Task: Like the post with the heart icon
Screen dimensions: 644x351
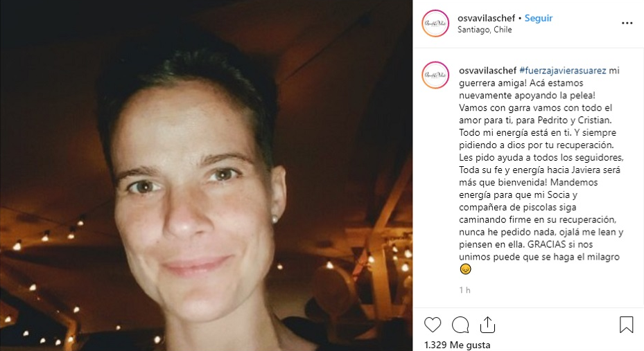Action: point(433,325)
